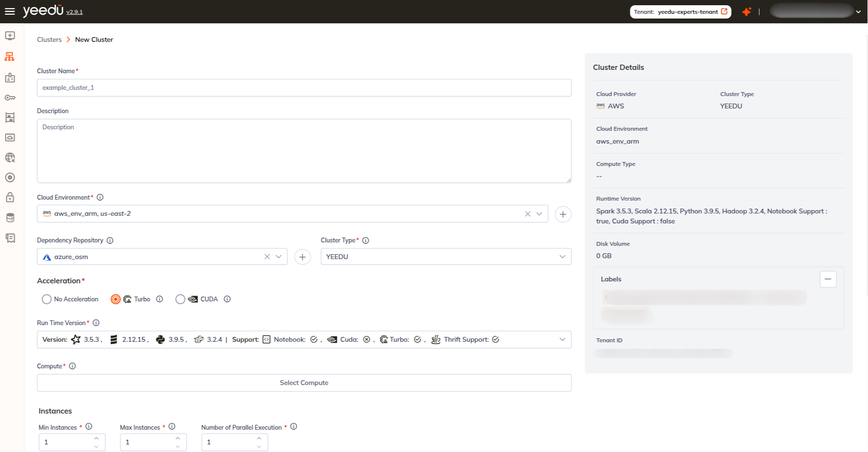Open the yeedu v2.9.1 version link
The width and height of the screenshot is (868, 452).
pyautogui.click(x=74, y=12)
